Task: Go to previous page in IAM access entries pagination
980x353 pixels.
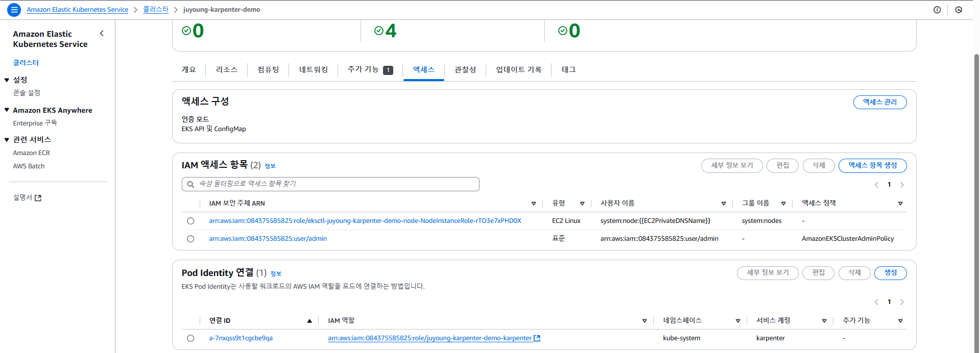Action: [x=876, y=185]
